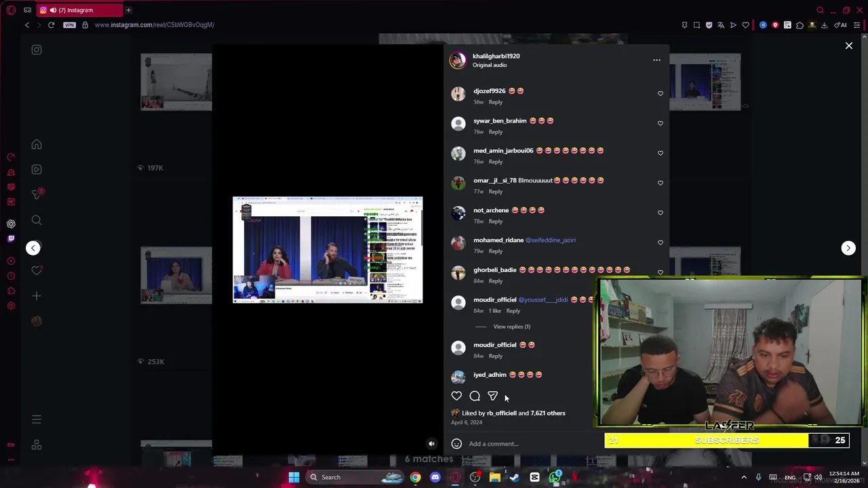Viewport: 868px width, 488px height.
Task: Open Discord from taskbar
Action: click(435, 477)
